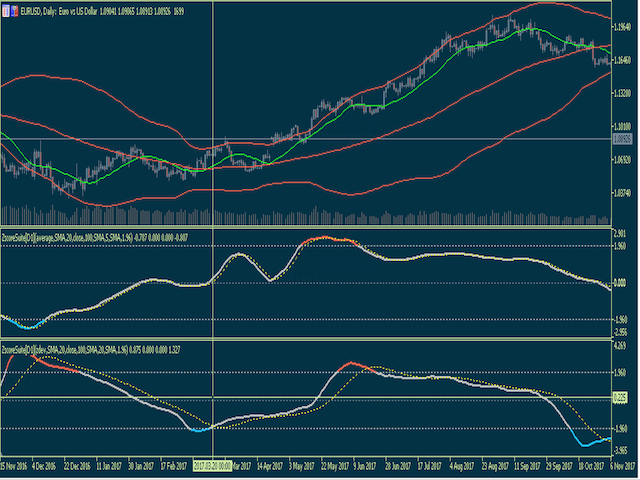Click the 22 May 2017 date label
Viewport: 640px width, 480px height.
[335, 466]
